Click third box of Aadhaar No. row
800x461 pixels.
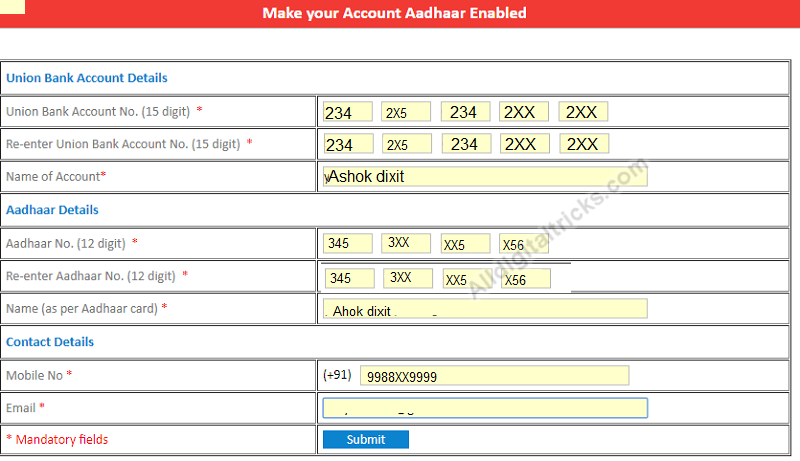[x=465, y=243]
